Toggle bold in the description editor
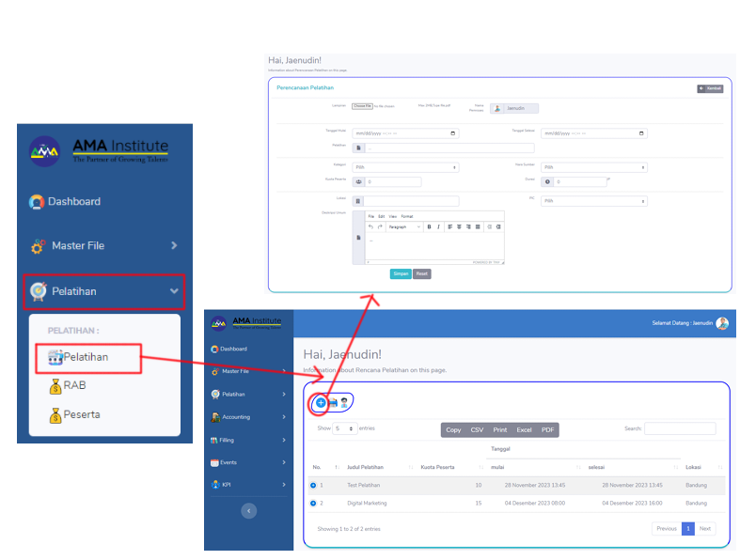740x560 pixels. click(x=429, y=226)
